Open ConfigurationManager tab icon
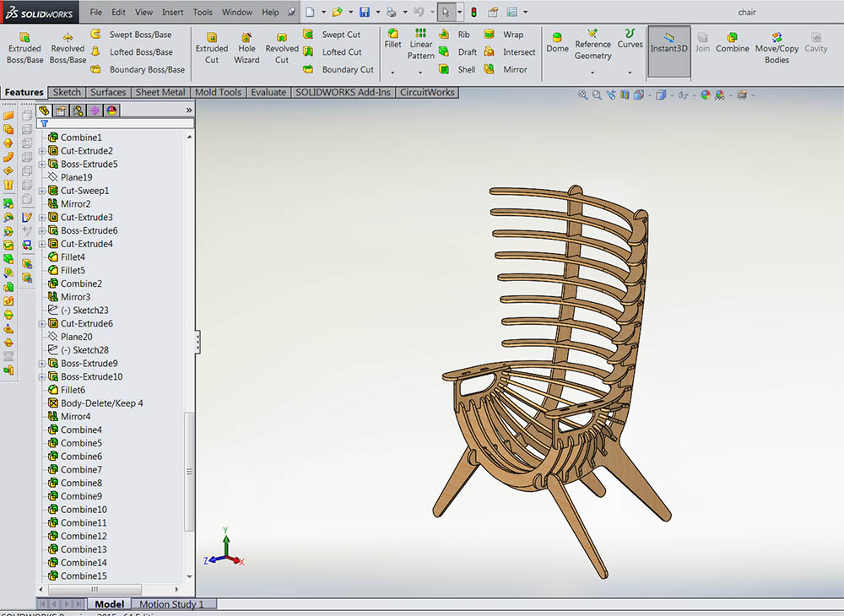The width and height of the screenshot is (844, 616). [x=78, y=111]
